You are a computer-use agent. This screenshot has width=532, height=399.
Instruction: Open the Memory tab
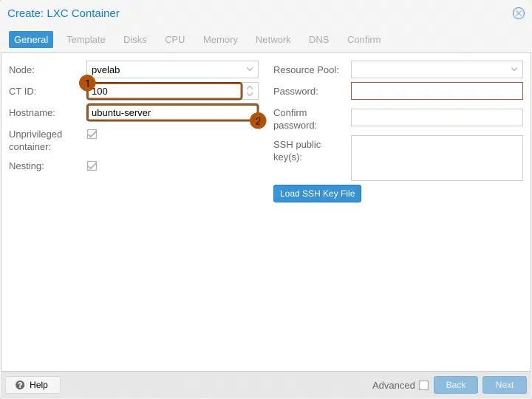pyautogui.click(x=220, y=39)
